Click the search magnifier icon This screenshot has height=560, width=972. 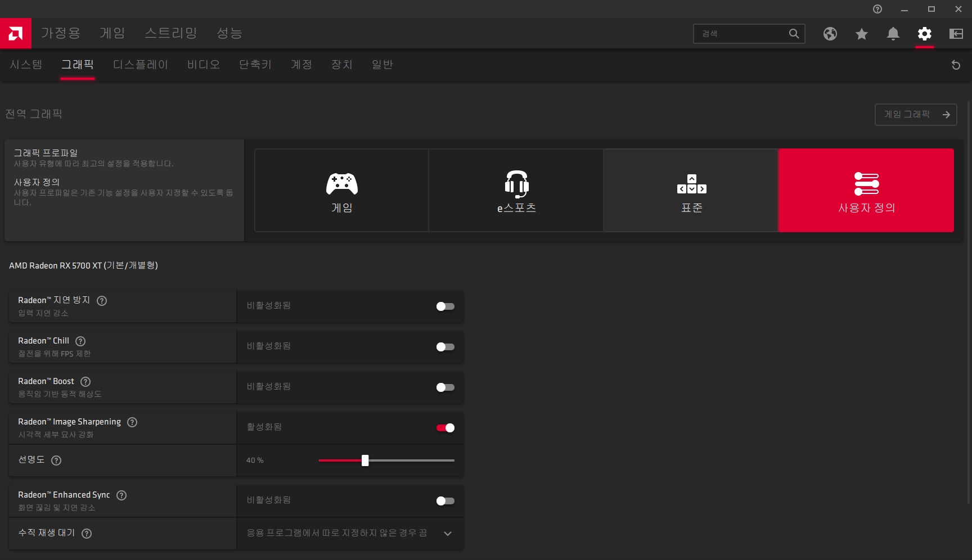794,34
